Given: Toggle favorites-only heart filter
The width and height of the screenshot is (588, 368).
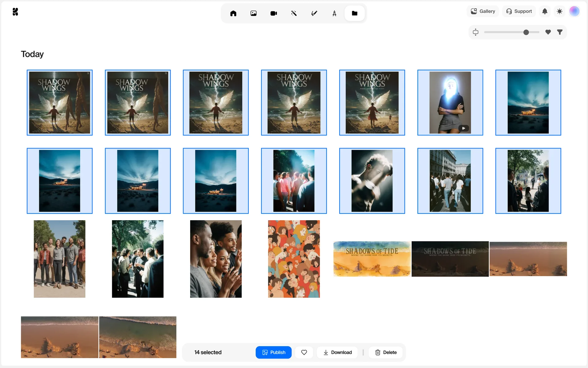Looking at the screenshot, I should point(548,32).
